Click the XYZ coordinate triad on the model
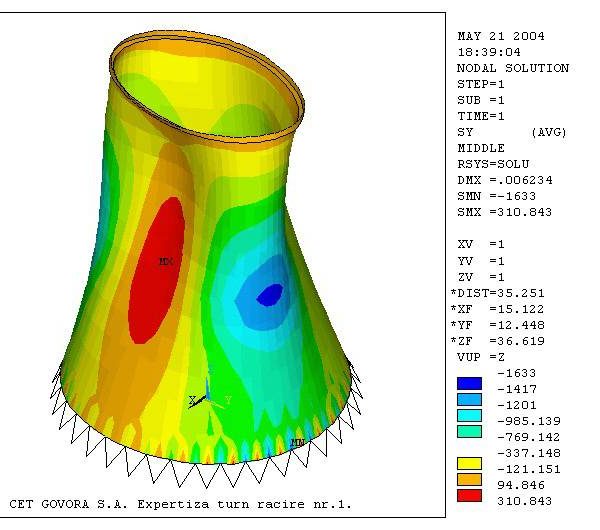The image size is (600, 530). point(207,391)
